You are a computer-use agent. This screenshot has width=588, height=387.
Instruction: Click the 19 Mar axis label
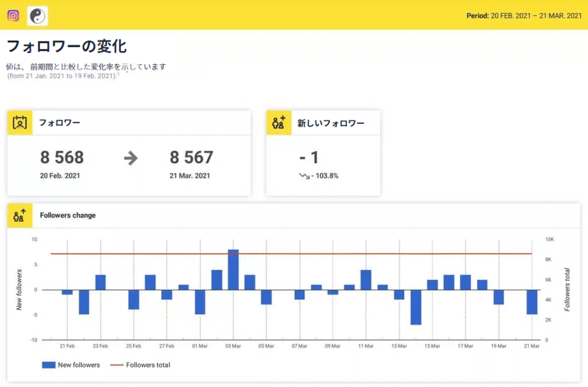498,346
